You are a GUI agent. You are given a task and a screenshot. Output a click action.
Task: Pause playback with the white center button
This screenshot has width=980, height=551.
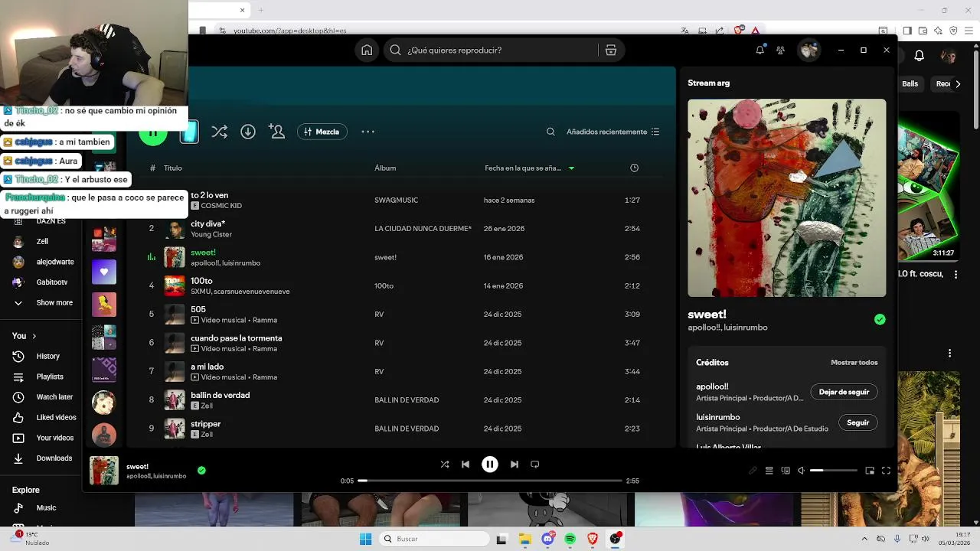tap(490, 464)
